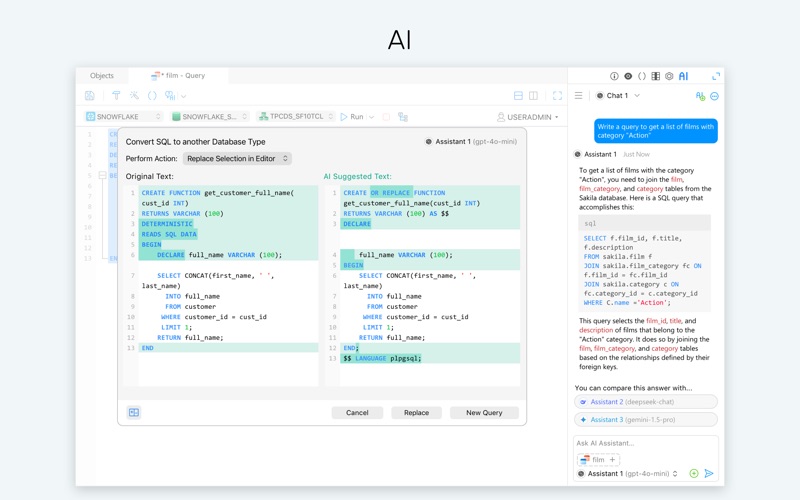The width and height of the screenshot is (800, 500).
Task: Switch to the Objects tab
Action: point(102,76)
